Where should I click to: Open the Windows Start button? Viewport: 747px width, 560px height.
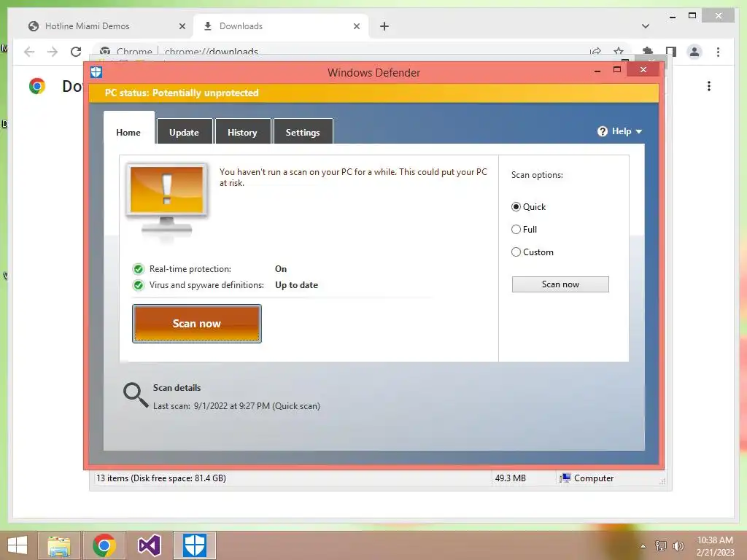pos(18,545)
